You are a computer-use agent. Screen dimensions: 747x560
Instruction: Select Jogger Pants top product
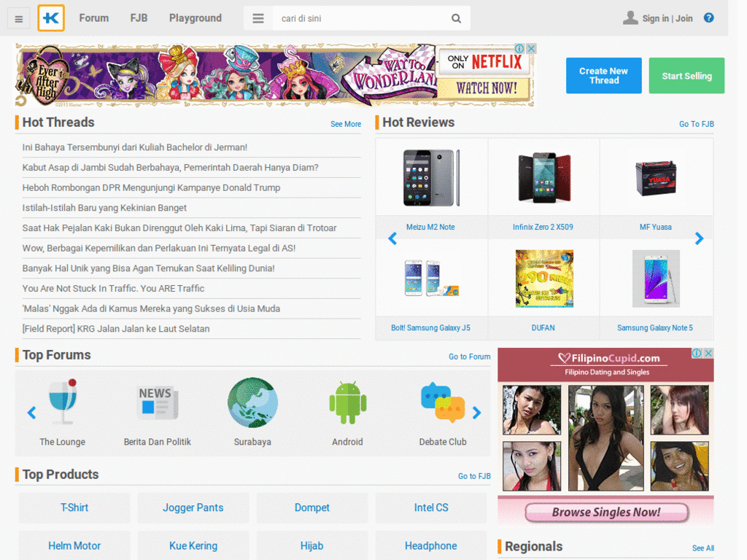[193, 507]
